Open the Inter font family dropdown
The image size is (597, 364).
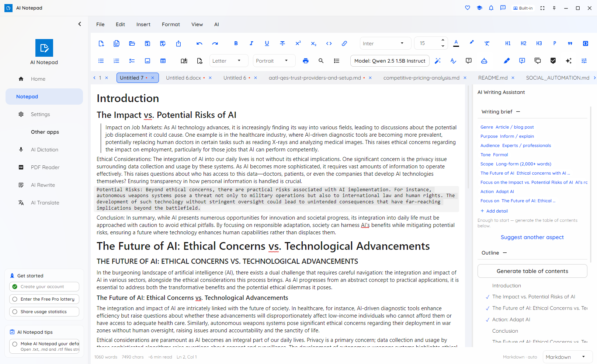tap(385, 43)
